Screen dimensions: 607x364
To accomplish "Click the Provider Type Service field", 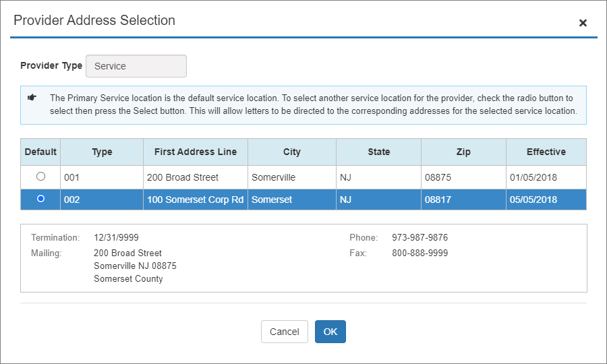I will (x=136, y=66).
